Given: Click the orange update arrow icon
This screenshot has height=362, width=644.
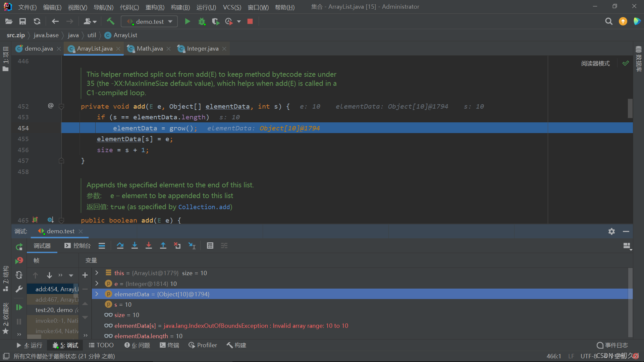Looking at the screenshot, I should (623, 21).
